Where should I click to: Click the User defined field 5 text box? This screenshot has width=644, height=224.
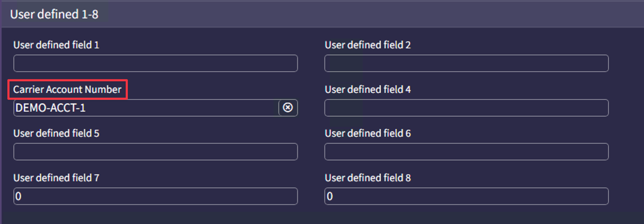(x=155, y=152)
